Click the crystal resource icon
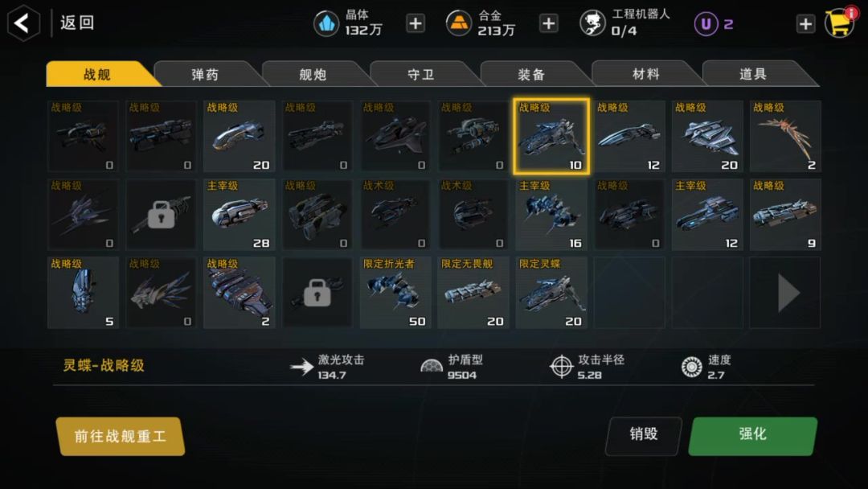 point(326,24)
